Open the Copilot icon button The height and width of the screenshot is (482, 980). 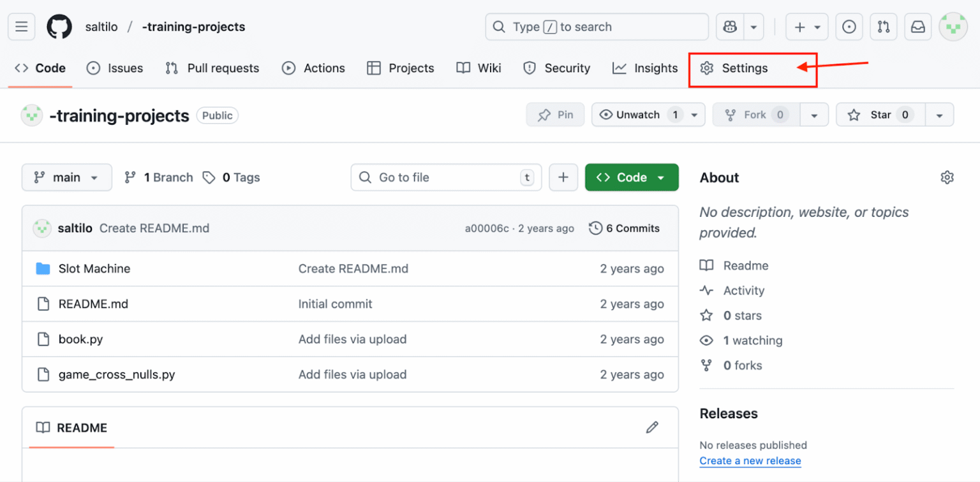[730, 27]
